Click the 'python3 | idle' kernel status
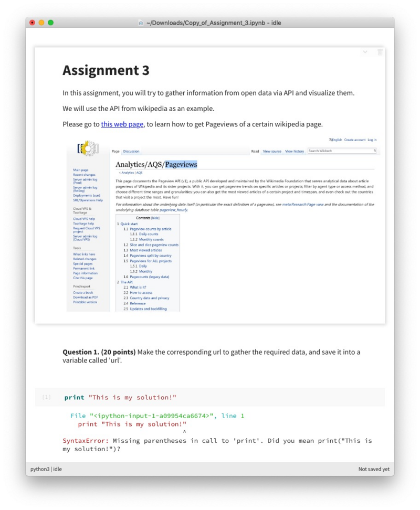Screen dimensions: 420x510 pyautogui.click(x=46, y=469)
